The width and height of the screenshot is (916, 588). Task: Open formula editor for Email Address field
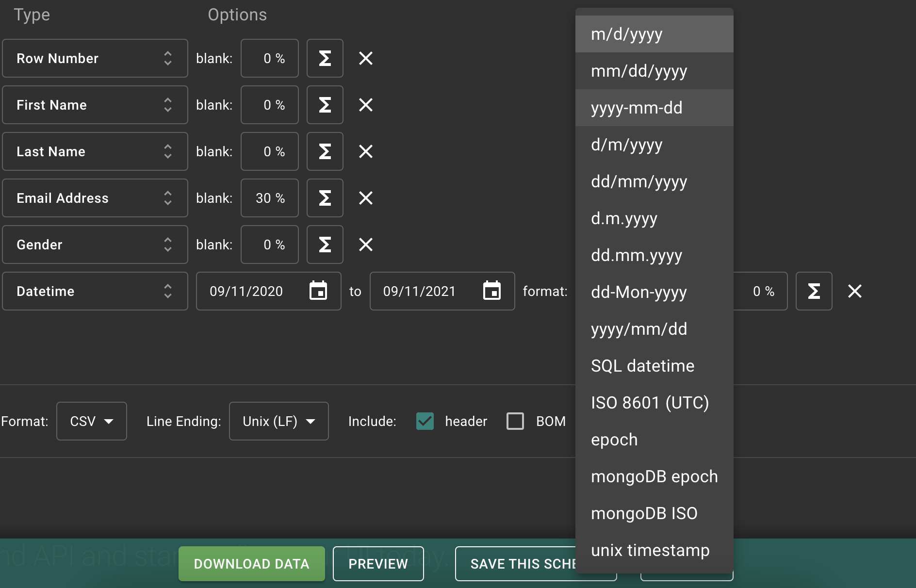tap(325, 198)
